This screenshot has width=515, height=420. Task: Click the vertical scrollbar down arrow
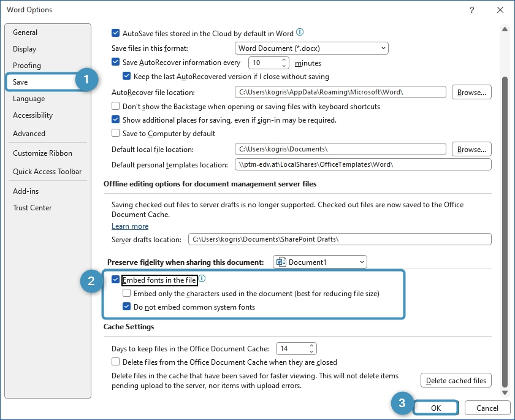click(505, 393)
